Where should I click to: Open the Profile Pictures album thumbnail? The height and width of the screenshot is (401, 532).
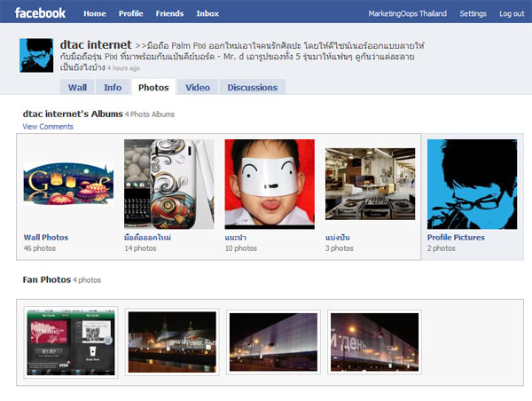473,184
